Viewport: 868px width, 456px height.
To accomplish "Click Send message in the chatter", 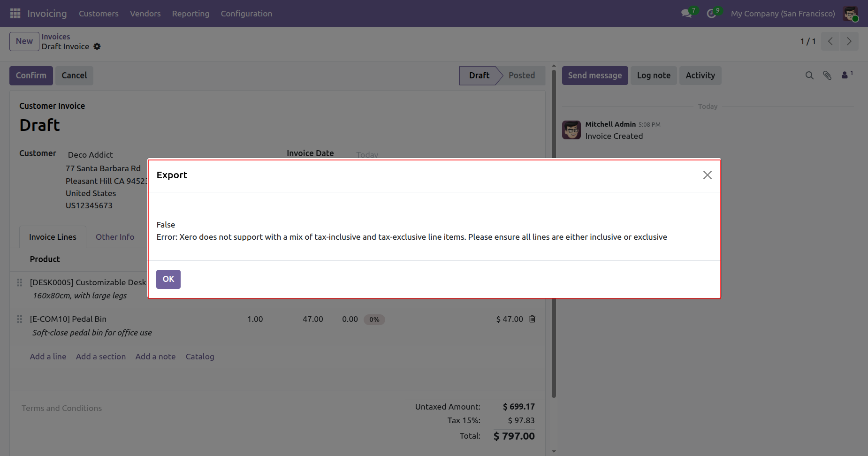I will [595, 76].
